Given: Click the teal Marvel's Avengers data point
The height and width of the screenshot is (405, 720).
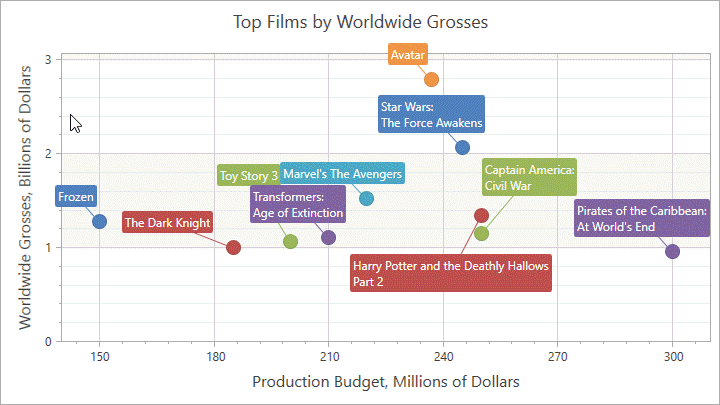Looking at the screenshot, I should [x=366, y=198].
